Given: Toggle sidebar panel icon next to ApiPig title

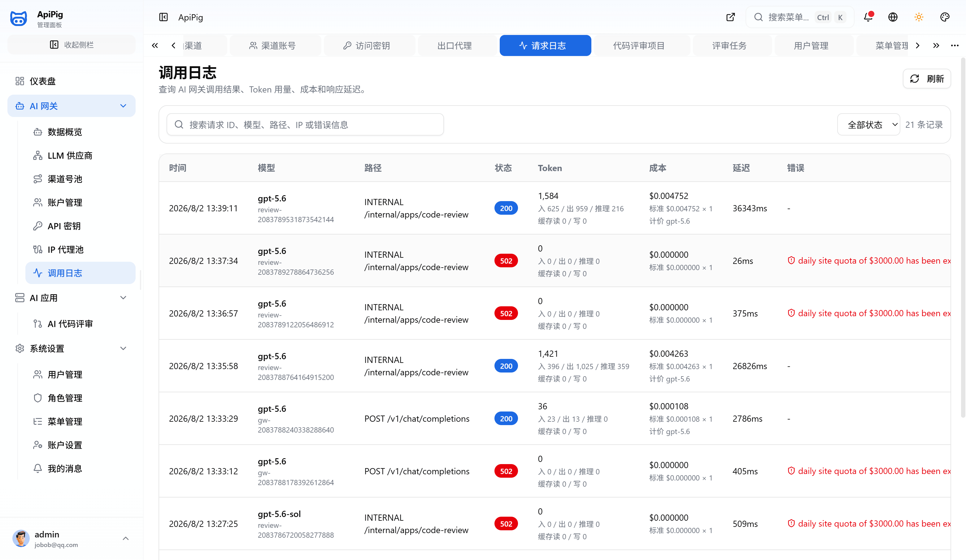Looking at the screenshot, I should pos(163,17).
